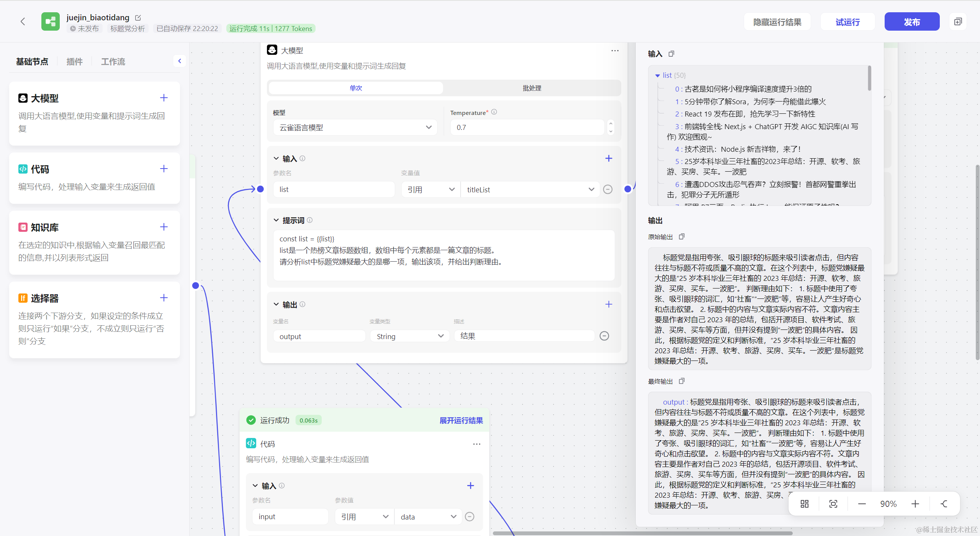The image size is (980, 536).
Task: Click the 发布 button
Action: pyautogui.click(x=911, y=22)
